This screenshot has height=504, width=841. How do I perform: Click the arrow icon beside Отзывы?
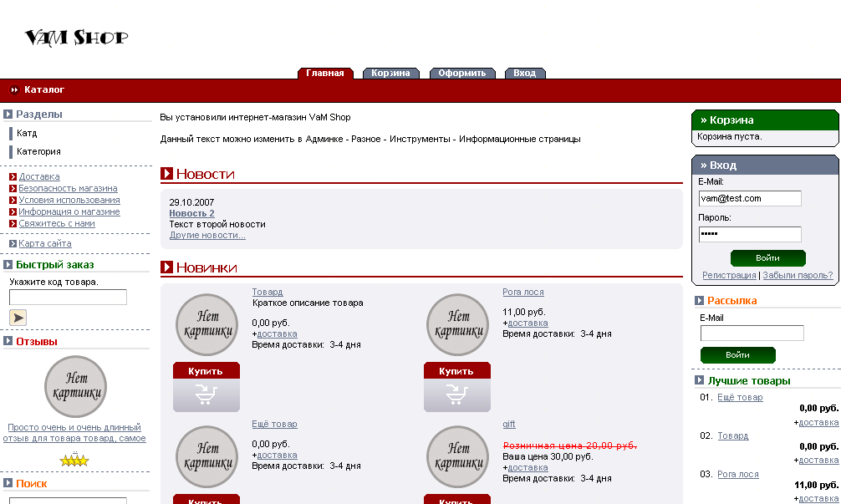click(x=8, y=341)
